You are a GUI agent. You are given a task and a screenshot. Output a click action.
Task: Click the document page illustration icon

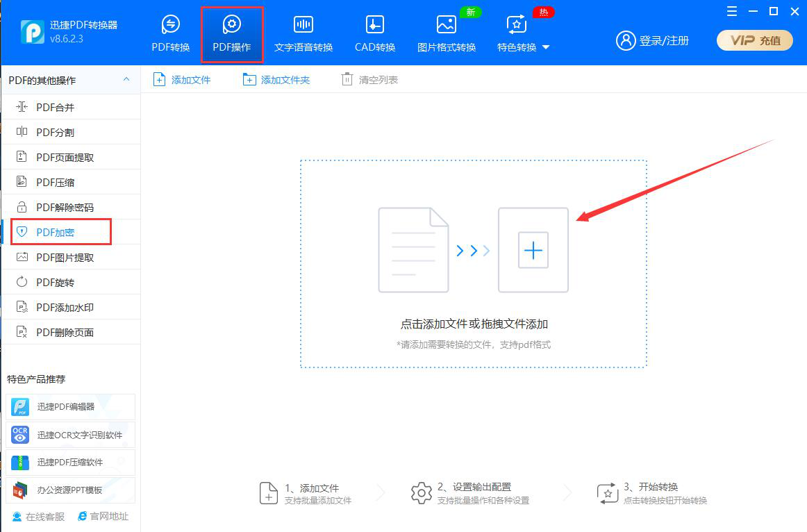pyautogui.click(x=413, y=250)
